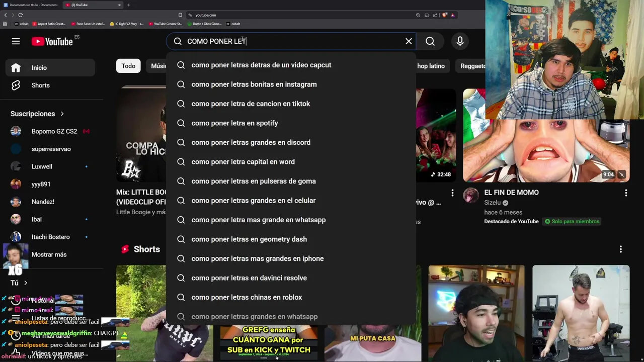Open the Sizelu channel name
The height and width of the screenshot is (362, 644).
click(492, 203)
